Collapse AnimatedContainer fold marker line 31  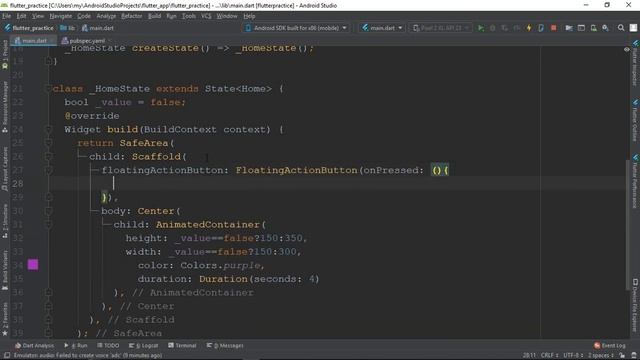48,224
